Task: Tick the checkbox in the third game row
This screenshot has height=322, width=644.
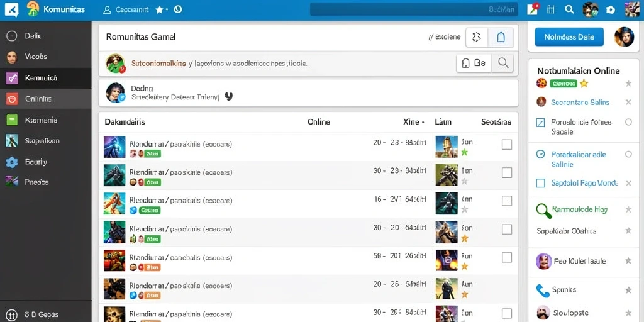Action: (507, 201)
